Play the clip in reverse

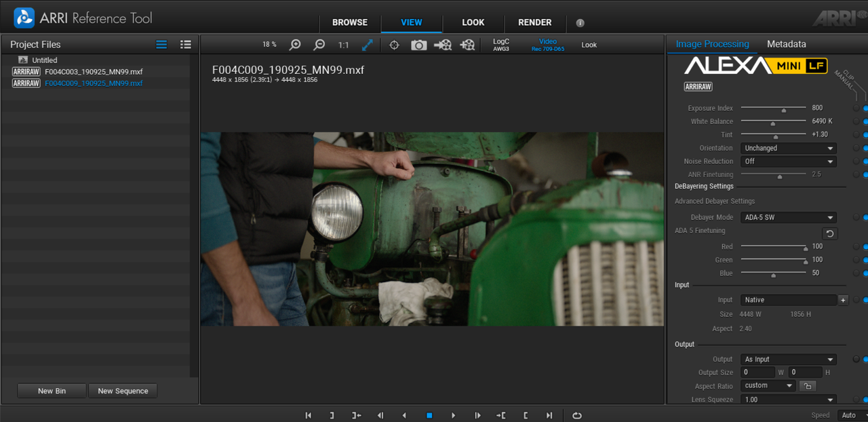click(x=405, y=415)
